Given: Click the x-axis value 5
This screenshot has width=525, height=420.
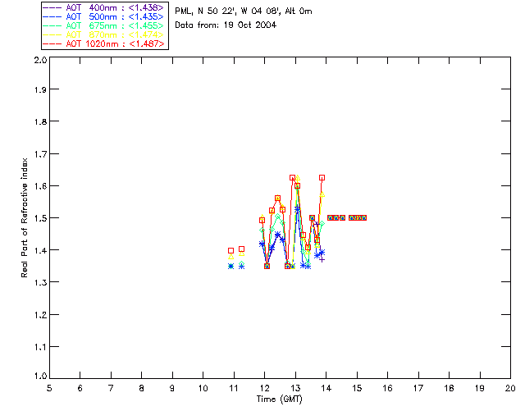Looking at the screenshot, I should (49, 388).
